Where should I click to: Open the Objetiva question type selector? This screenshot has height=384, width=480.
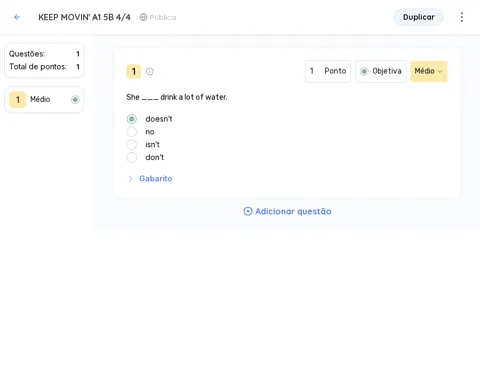pyautogui.click(x=381, y=71)
